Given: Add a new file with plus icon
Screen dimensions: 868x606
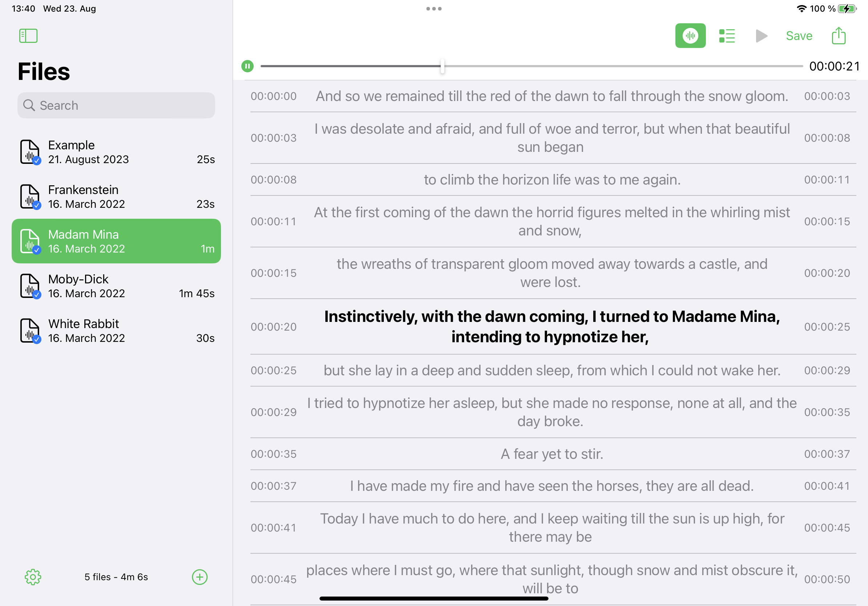Looking at the screenshot, I should pos(200,577).
